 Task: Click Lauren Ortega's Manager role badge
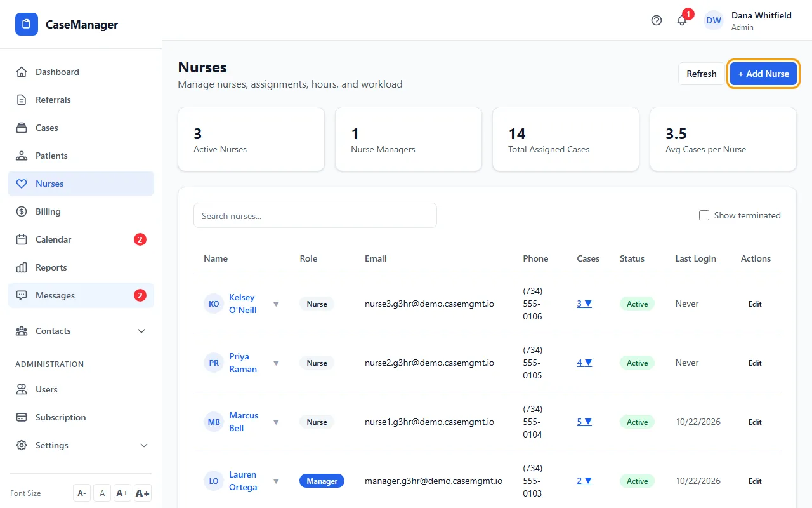coord(322,481)
